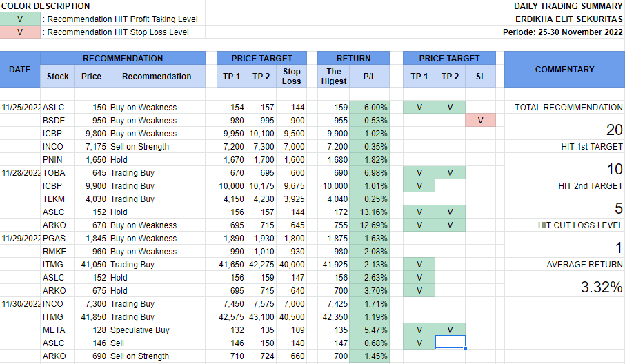Viewport: 625px width, 364px height.
Task: Select the 'The Higest' column header
Action: [334, 76]
